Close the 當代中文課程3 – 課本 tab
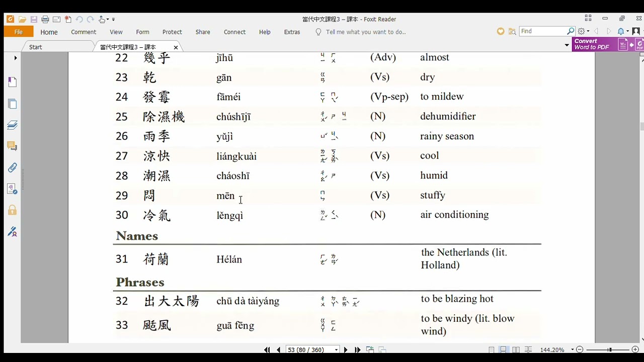The image size is (644, 362). point(176,47)
